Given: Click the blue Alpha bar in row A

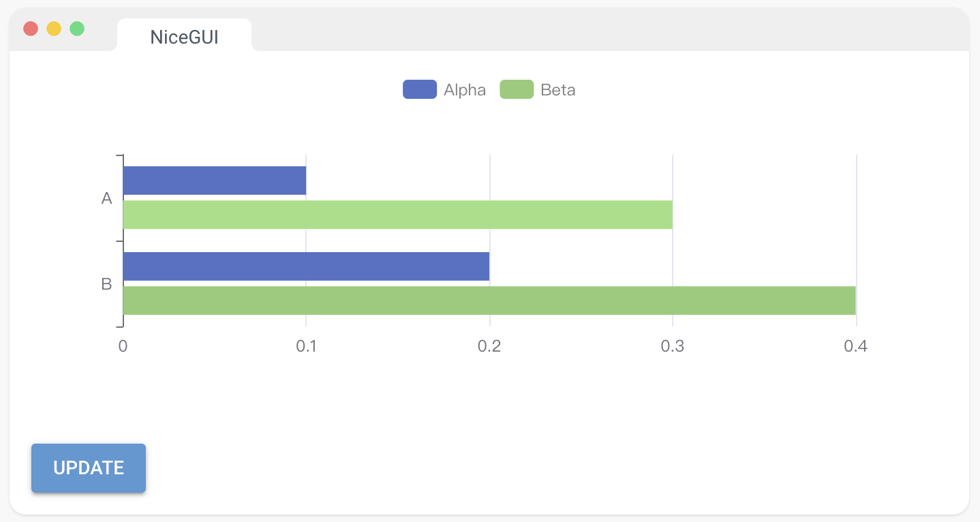Looking at the screenshot, I should pos(215,181).
